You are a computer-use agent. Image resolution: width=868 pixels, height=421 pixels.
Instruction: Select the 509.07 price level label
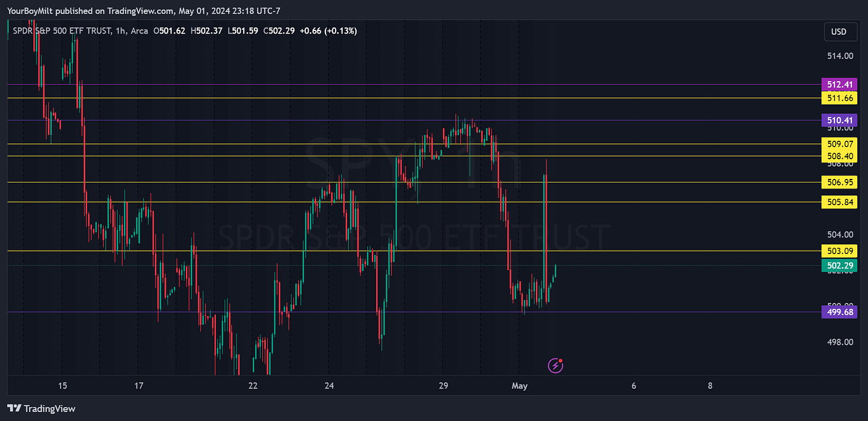tap(839, 144)
